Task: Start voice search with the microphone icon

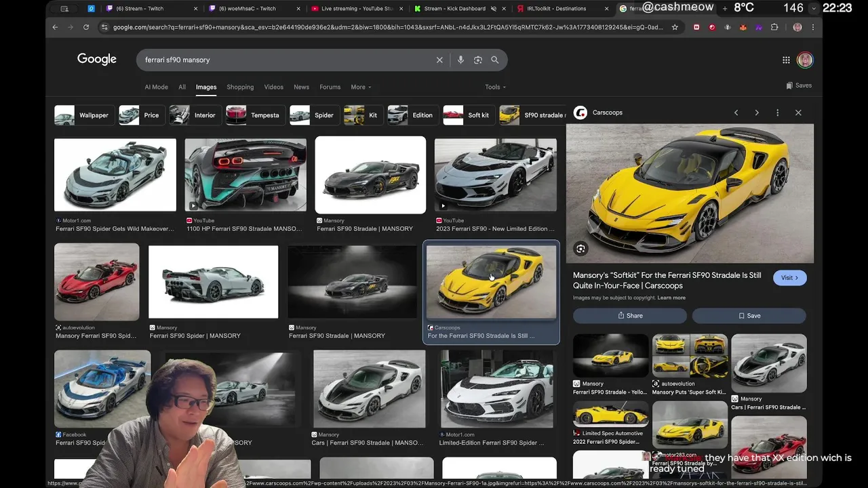Action: pos(460,60)
